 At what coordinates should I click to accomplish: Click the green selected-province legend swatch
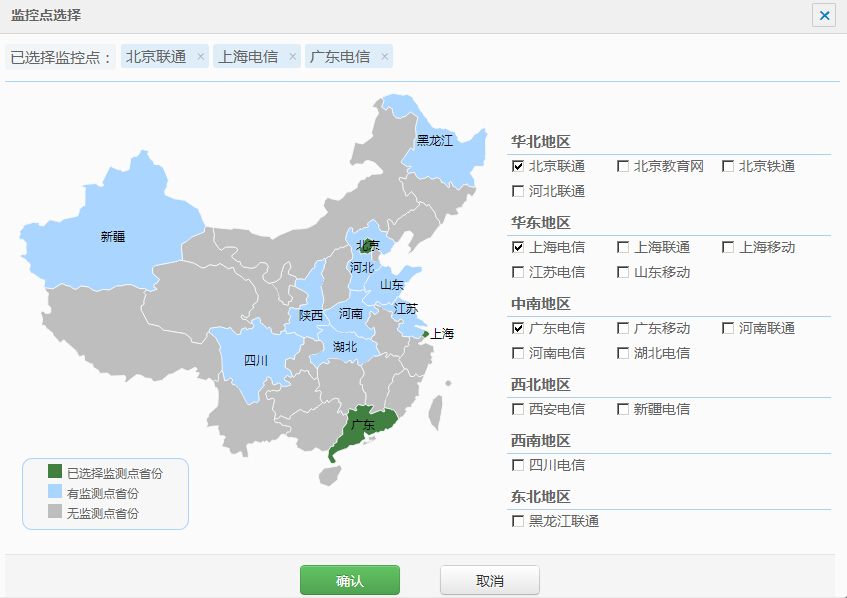coord(55,472)
